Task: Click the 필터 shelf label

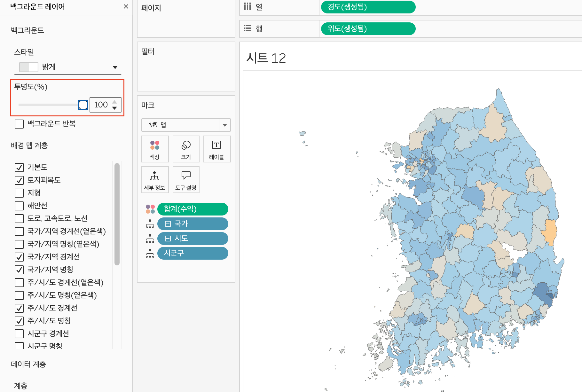Action: click(148, 51)
